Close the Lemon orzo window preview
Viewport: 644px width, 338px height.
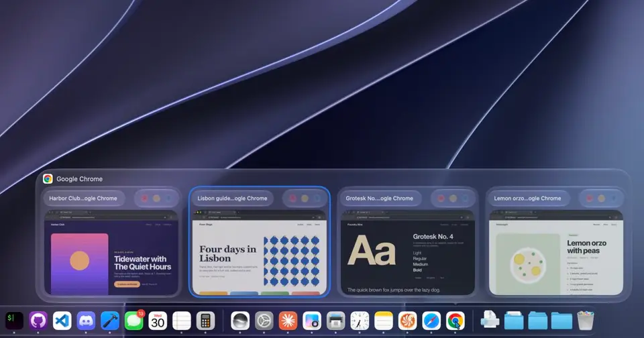(x=590, y=199)
